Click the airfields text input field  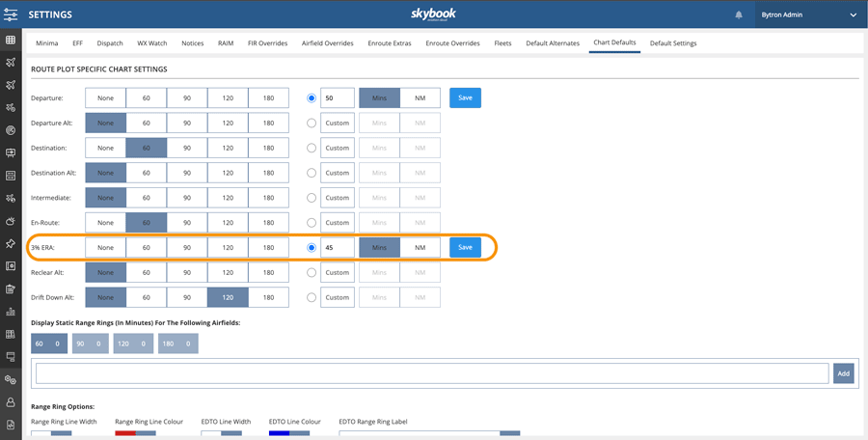[x=431, y=373]
